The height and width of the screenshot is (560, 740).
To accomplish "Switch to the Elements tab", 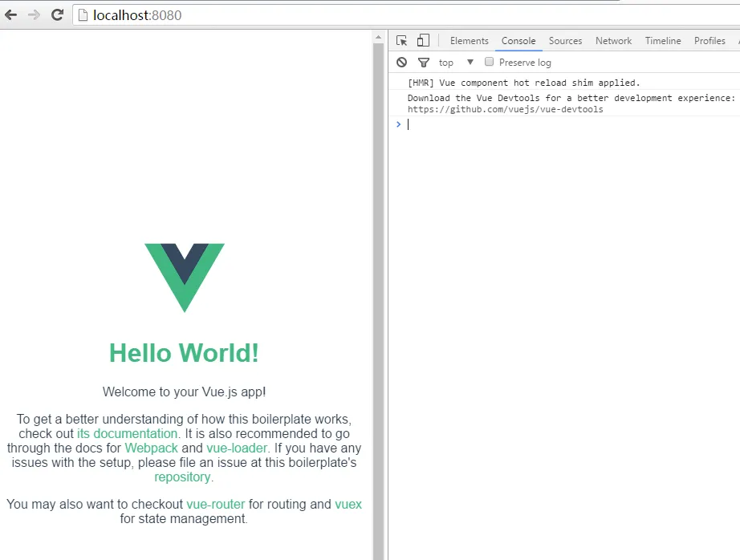I will coord(469,41).
